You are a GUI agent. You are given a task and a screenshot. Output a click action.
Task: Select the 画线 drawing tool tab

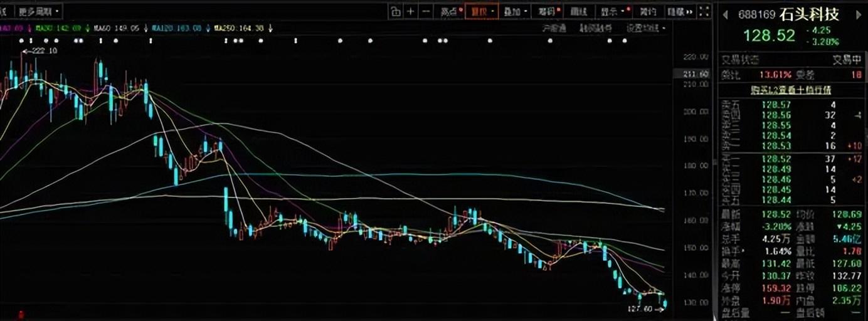pos(579,11)
